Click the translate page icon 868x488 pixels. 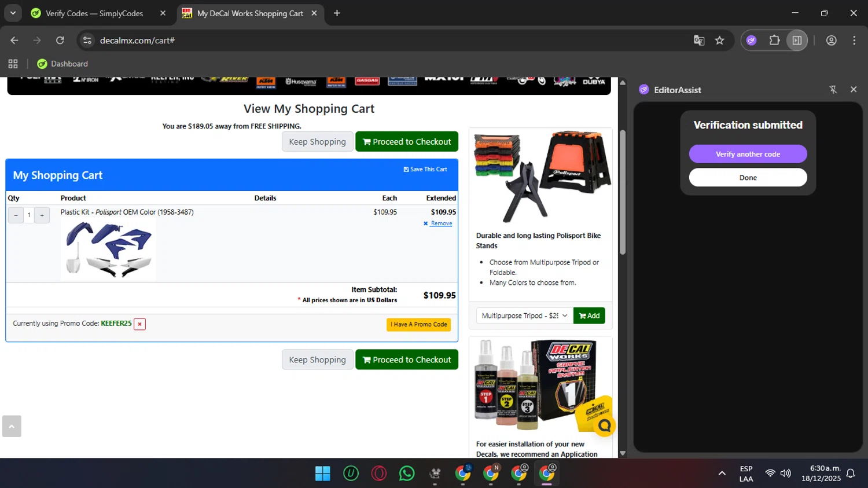click(x=699, y=41)
